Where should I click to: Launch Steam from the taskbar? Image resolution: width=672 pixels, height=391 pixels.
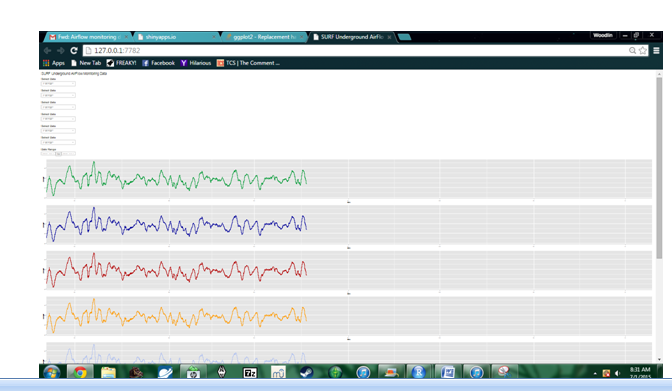pos(306,372)
